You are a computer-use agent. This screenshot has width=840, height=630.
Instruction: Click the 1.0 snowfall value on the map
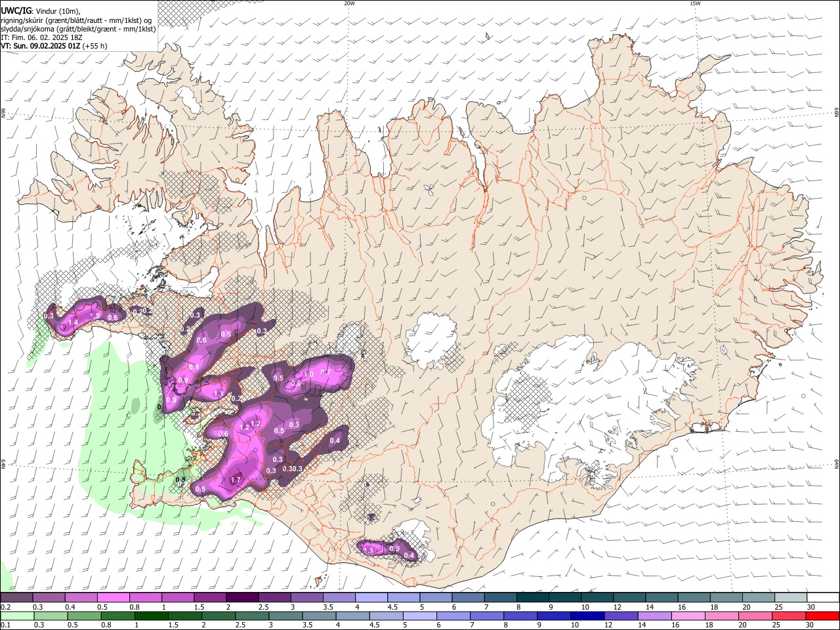309,373
